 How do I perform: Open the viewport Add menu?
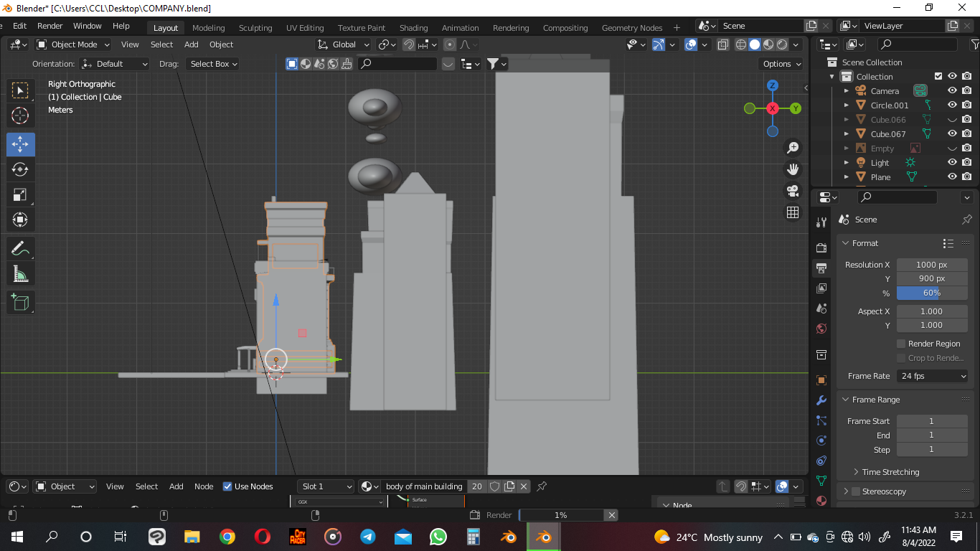point(191,44)
